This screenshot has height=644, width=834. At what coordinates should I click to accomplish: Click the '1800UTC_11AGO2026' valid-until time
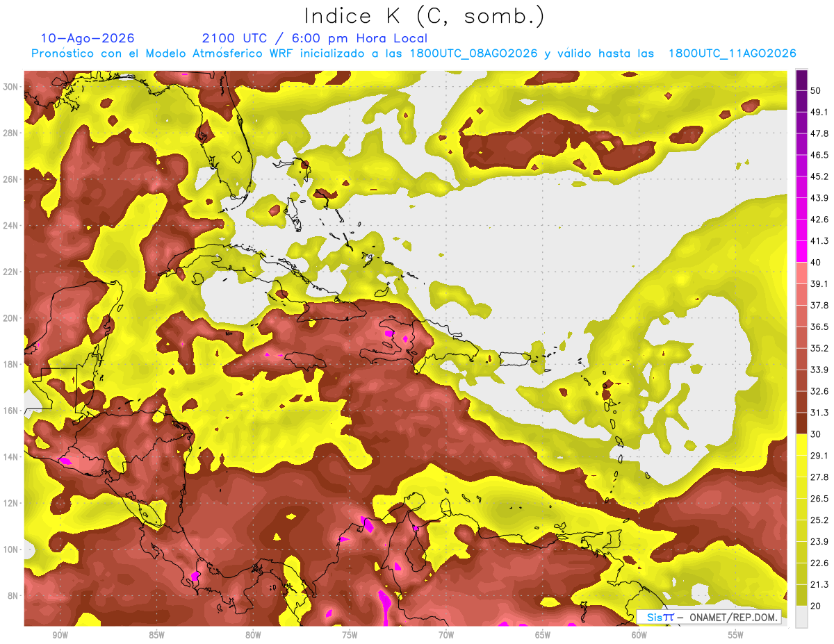tap(732, 53)
